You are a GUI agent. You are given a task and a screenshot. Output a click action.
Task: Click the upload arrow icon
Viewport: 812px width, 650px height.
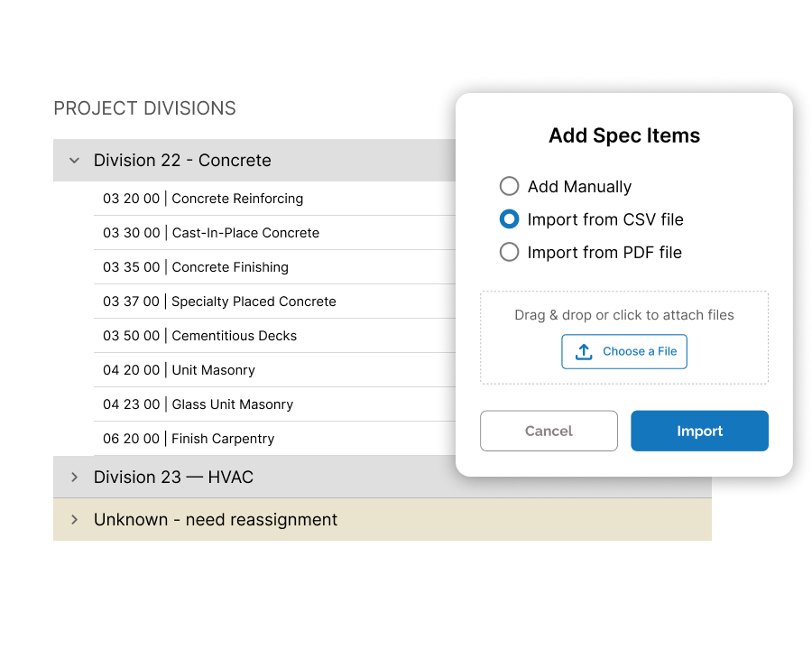[x=584, y=351]
